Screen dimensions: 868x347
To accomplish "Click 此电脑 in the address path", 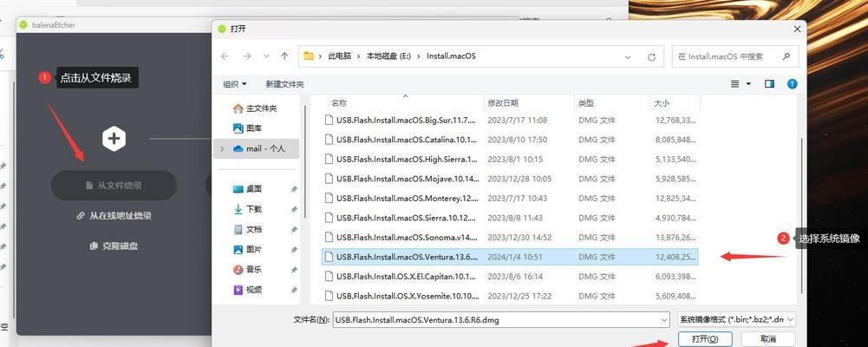I will [339, 56].
